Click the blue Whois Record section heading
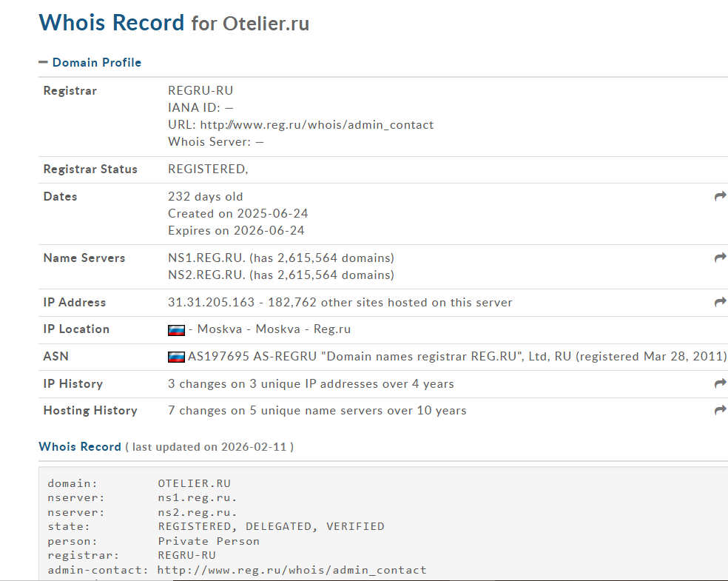This screenshot has height=581, width=728. 80,447
